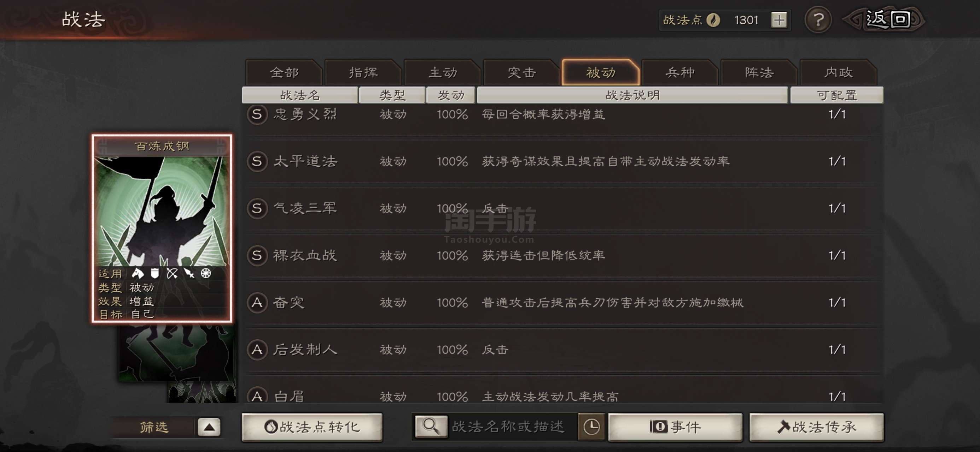Click the 战法点转化 button
Screen dimensions: 980x452
click(312, 427)
